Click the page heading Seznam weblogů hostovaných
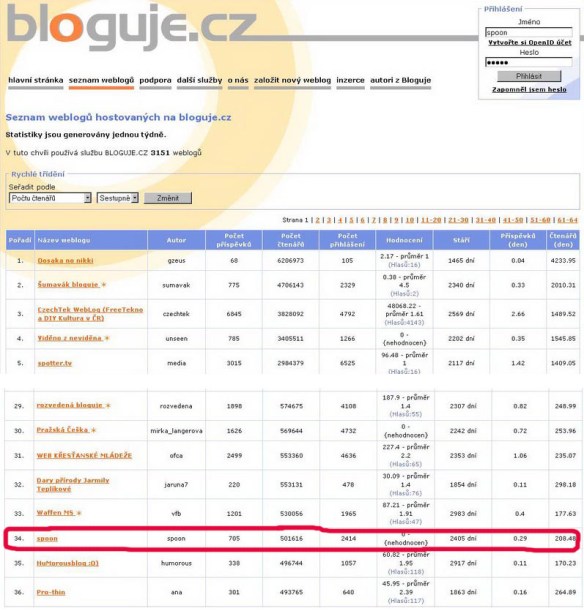The height and width of the screenshot is (611, 584). [x=118, y=117]
